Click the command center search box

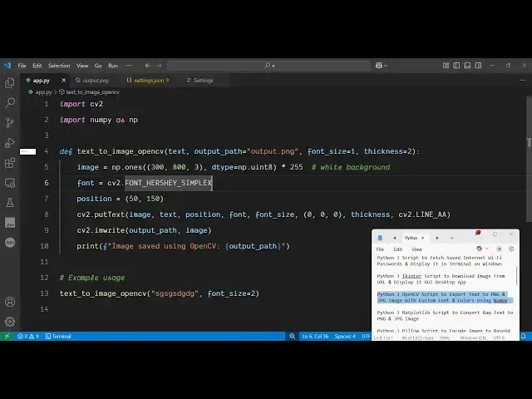pos(269,66)
